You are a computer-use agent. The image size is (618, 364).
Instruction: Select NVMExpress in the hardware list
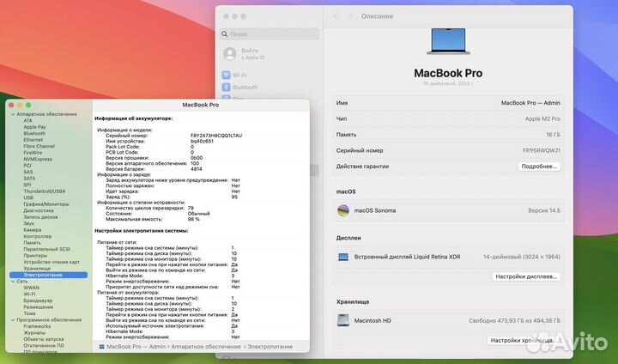click(x=38, y=160)
